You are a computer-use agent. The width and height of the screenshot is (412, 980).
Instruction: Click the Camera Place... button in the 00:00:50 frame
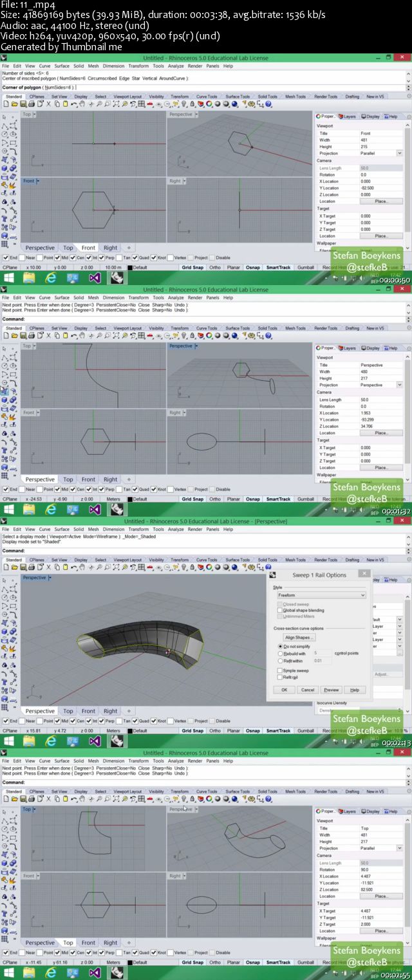(381, 201)
